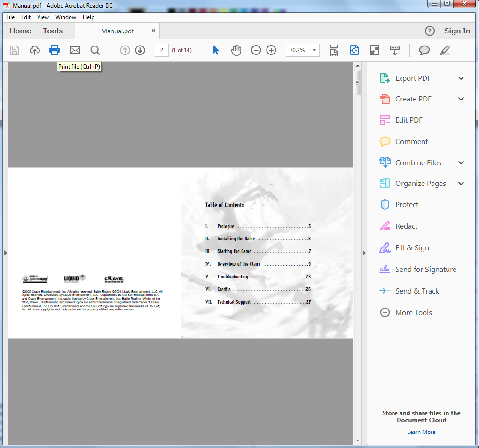Collapse the right tools pane arrow

click(364, 253)
